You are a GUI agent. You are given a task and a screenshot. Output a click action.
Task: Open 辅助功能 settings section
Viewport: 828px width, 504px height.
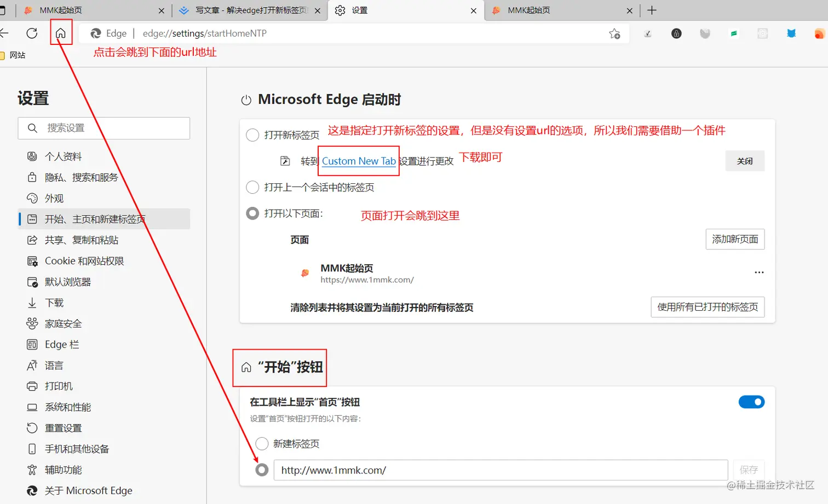coord(104,470)
